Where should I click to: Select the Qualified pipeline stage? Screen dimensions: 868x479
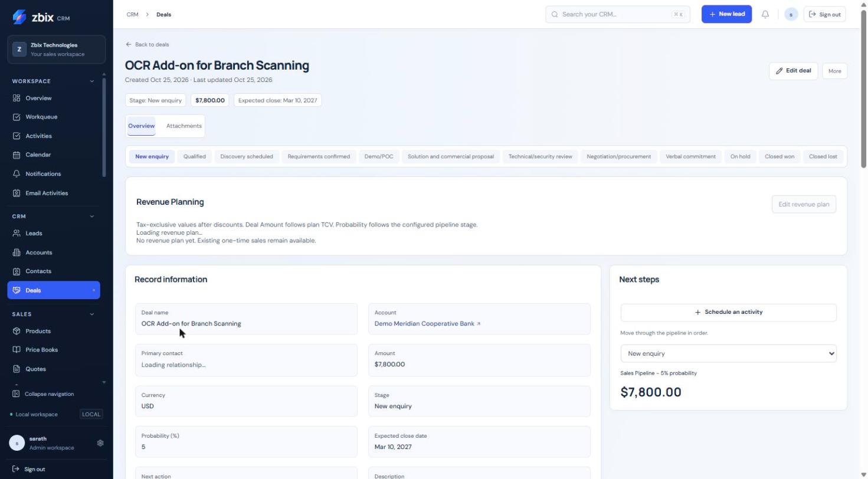[195, 156]
